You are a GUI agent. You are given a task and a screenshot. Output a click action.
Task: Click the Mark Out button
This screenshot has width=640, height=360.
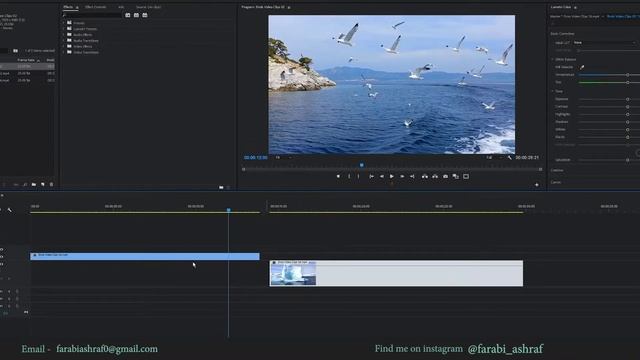click(x=359, y=176)
